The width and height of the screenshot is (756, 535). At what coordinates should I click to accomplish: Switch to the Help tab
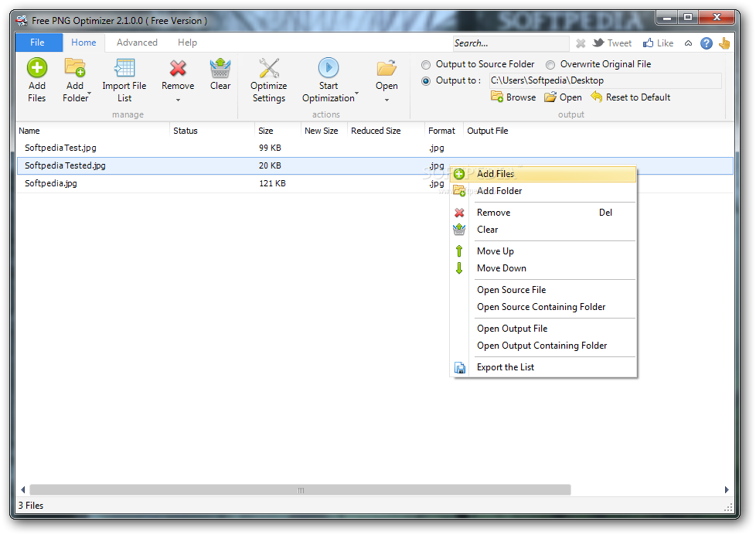click(x=187, y=43)
